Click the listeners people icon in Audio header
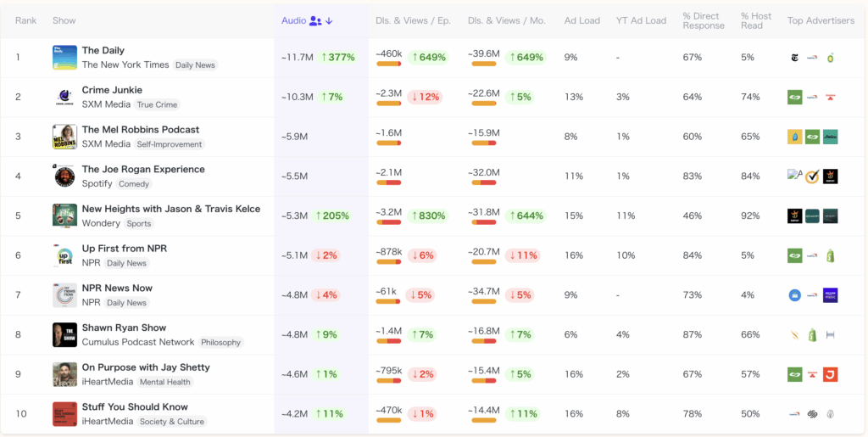Viewport: 868px width, 437px height. [315, 20]
